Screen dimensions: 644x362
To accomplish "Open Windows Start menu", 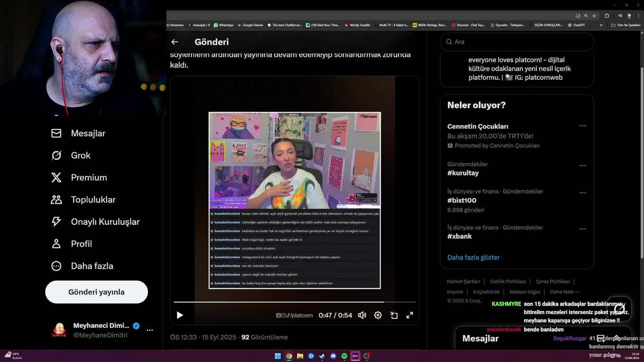I will pyautogui.click(x=278, y=356).
